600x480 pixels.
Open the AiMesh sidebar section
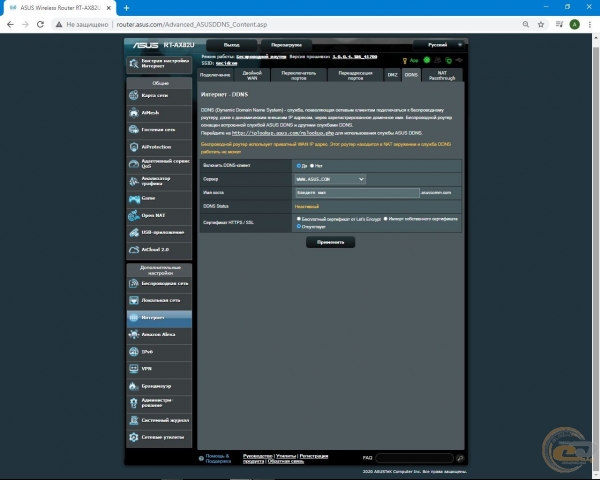coord(159,113)
